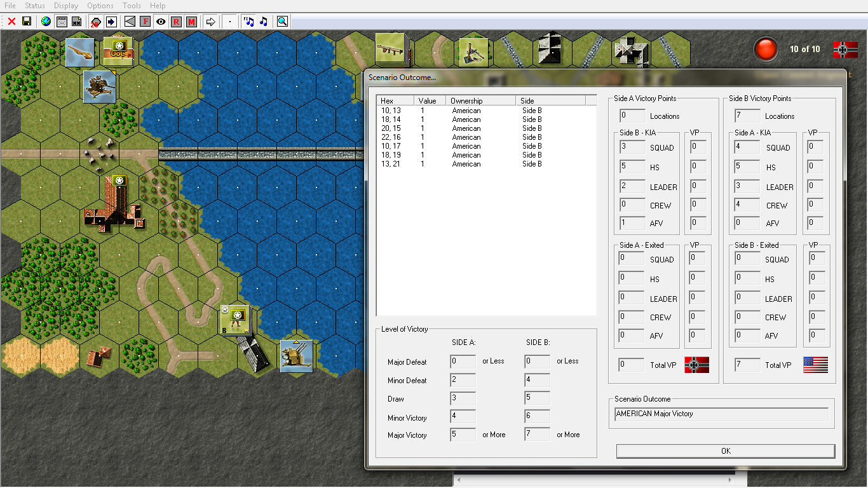Image resolution: width=868 pixels, height=488 pixels.
Task: Click the red X exit icon in toolbar
Action: click(11, 22)
